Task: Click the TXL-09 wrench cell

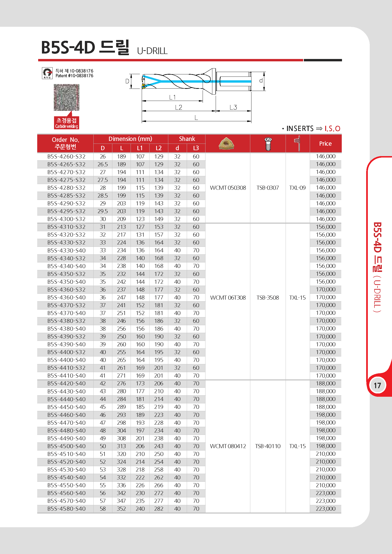Action: [x=297, y=188]
